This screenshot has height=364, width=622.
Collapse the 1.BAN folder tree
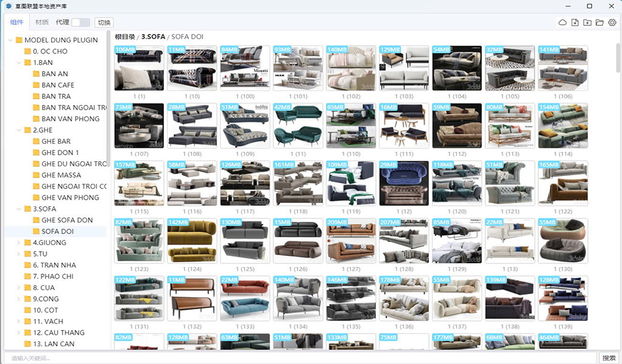(x=19, y=62)
